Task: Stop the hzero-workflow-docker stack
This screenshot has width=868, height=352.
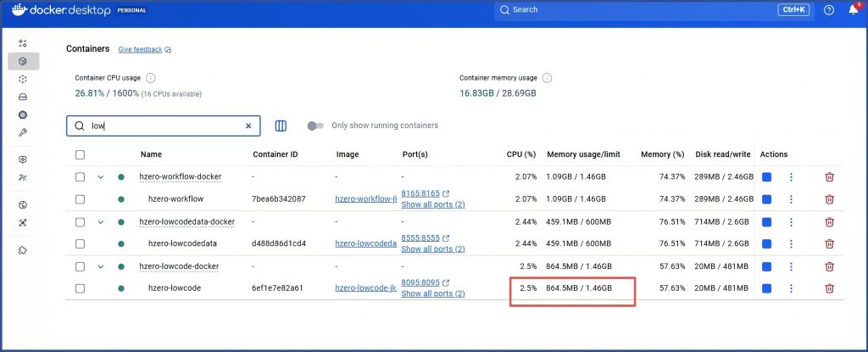Action: 767,176
